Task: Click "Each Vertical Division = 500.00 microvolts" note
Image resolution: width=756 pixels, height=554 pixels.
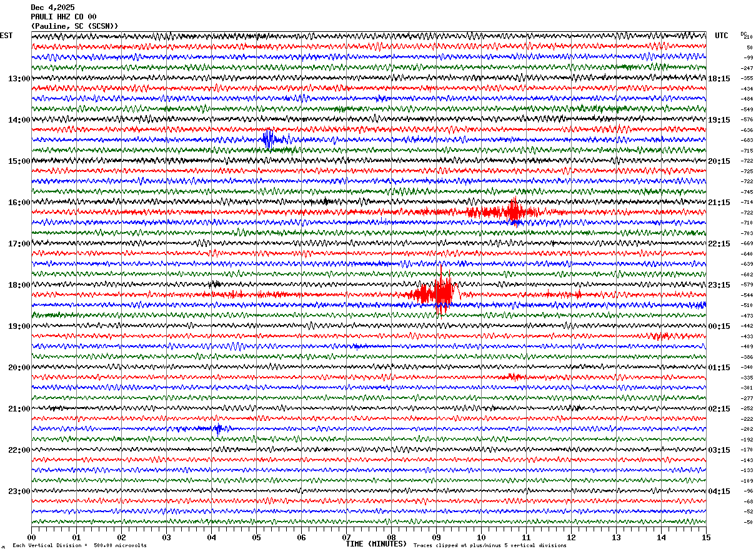Action: coord(79,546)
